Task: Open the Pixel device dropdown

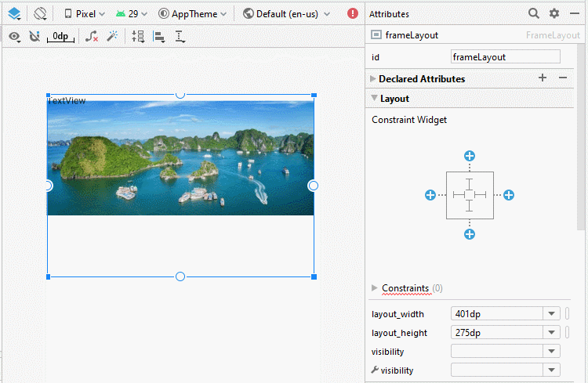Action: [x=85, y=14]
